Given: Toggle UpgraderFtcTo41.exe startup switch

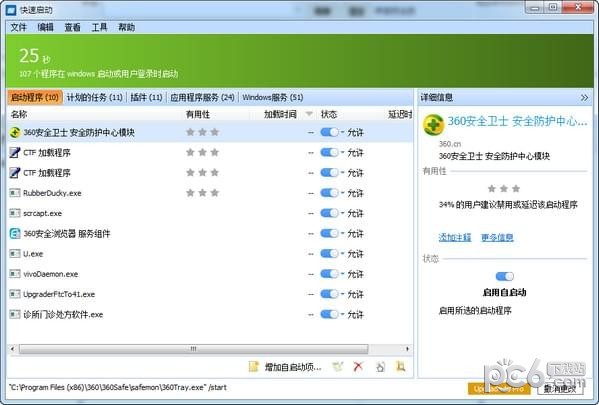Looking at the screenshot, I should tap(329, 294).
